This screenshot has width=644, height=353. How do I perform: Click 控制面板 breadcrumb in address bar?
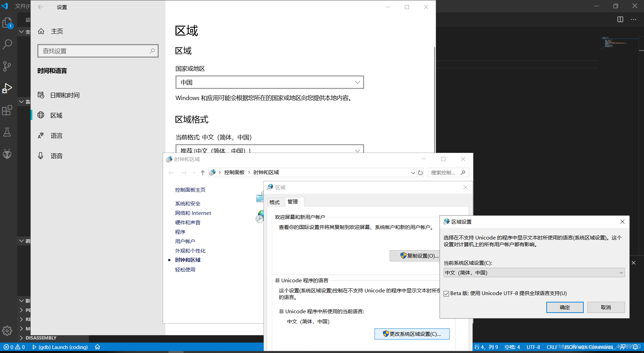(234, 172)
